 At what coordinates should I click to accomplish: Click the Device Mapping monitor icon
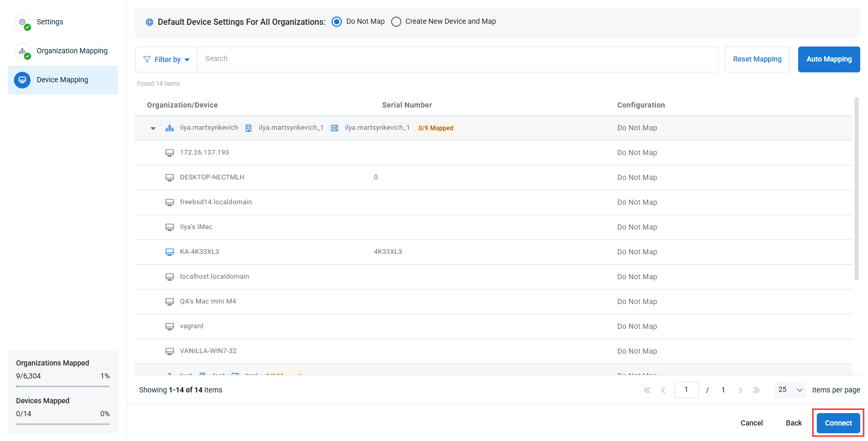[x=22, y=80]
